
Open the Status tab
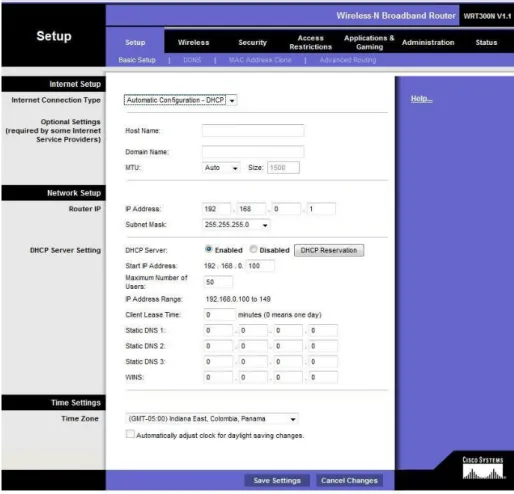point(486,42)
